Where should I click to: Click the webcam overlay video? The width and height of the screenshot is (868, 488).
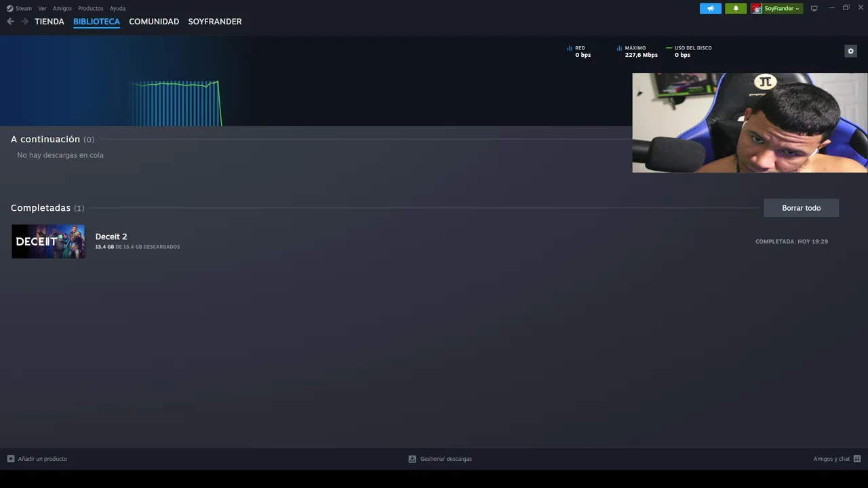coord(750,123)
